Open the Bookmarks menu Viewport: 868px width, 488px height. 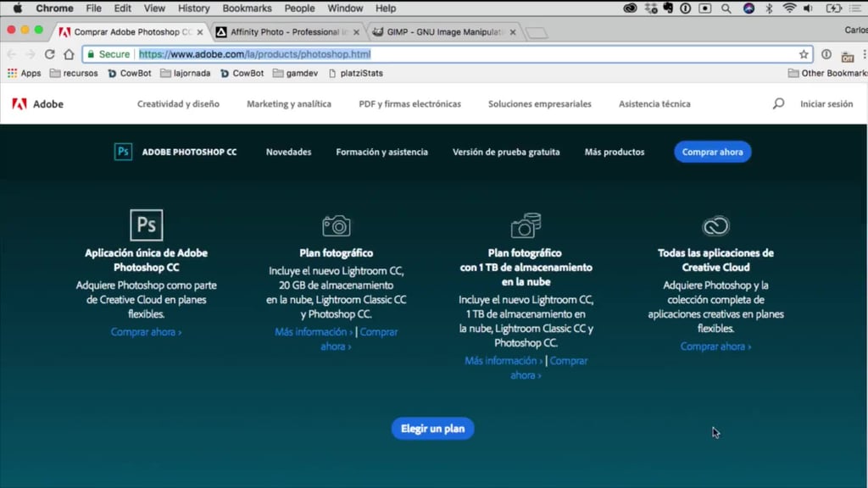point(247,8)
